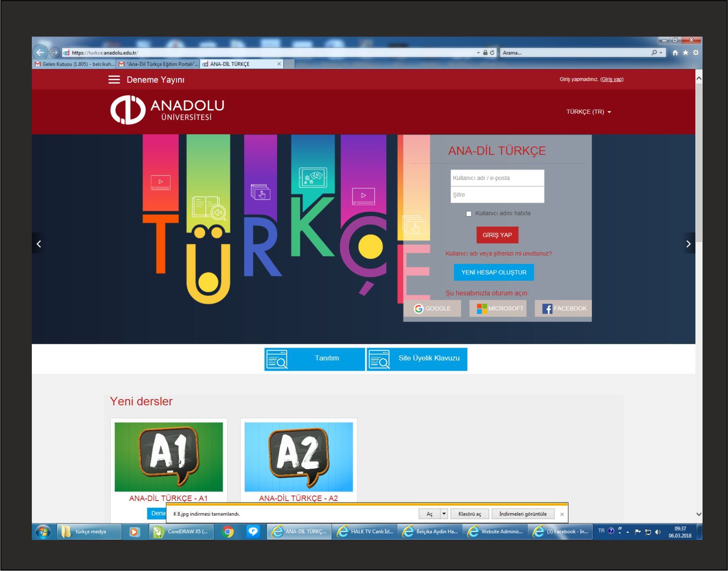The height and width of the screenshot is (571, 728).
Task: Go to previous slide with left carousel arrow
Action: [39, 244]
